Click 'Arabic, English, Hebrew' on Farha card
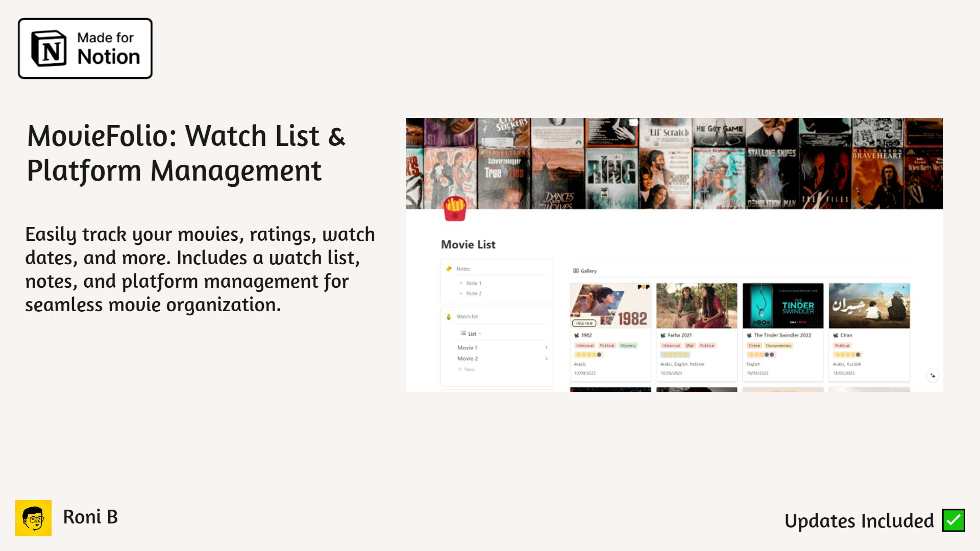980x551 pixels. [x=682, y=364]
